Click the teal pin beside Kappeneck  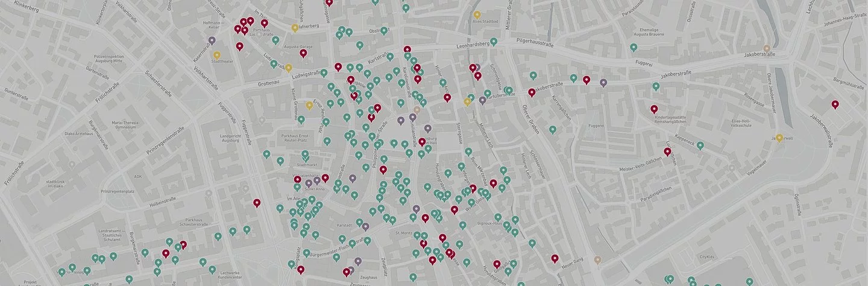click(700, 146)
